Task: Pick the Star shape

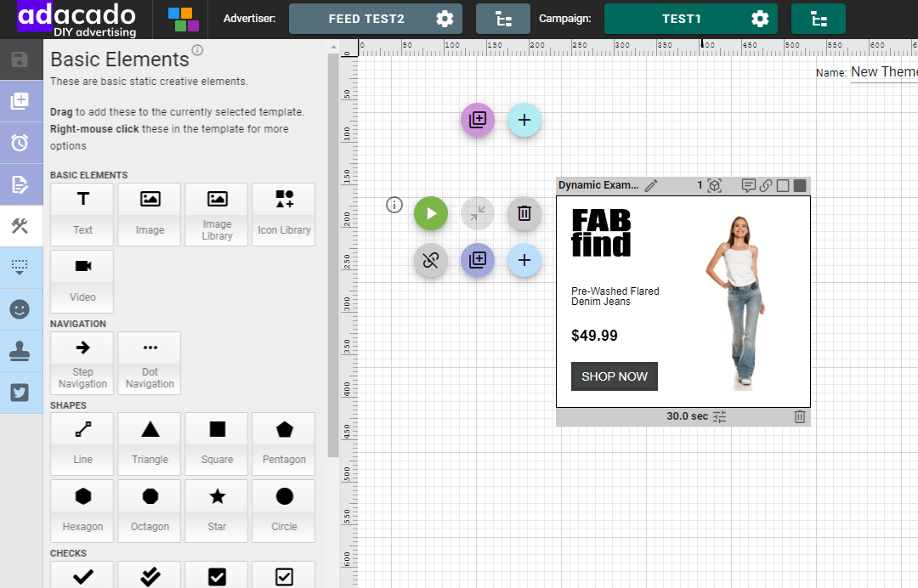Action: 217,511
